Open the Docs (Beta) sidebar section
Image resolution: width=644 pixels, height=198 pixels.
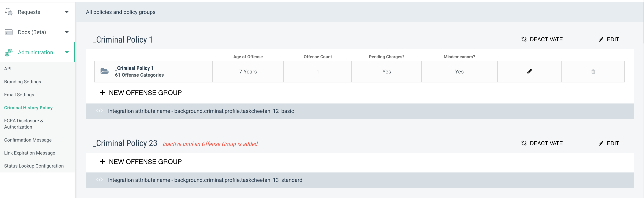pos(37,32)
